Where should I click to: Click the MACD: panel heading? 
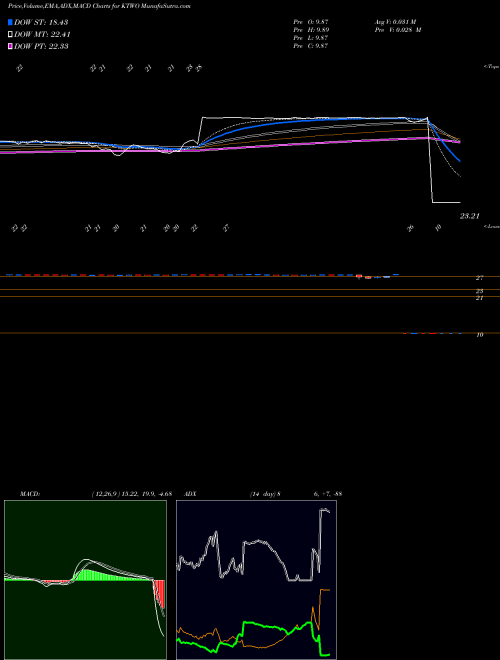click(30, 494)
